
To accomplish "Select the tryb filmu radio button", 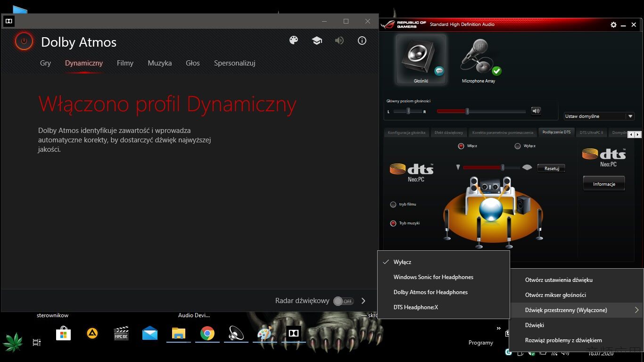I will [393, 205].
